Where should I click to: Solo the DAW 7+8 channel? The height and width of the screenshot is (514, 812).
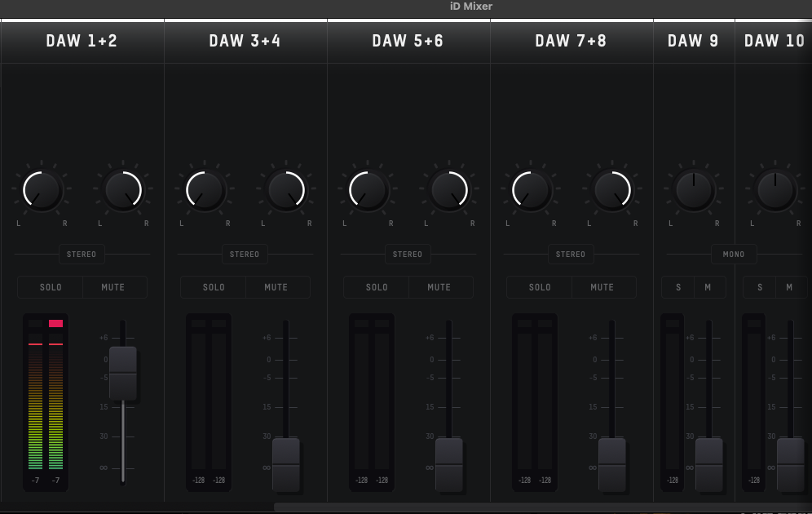540,287
